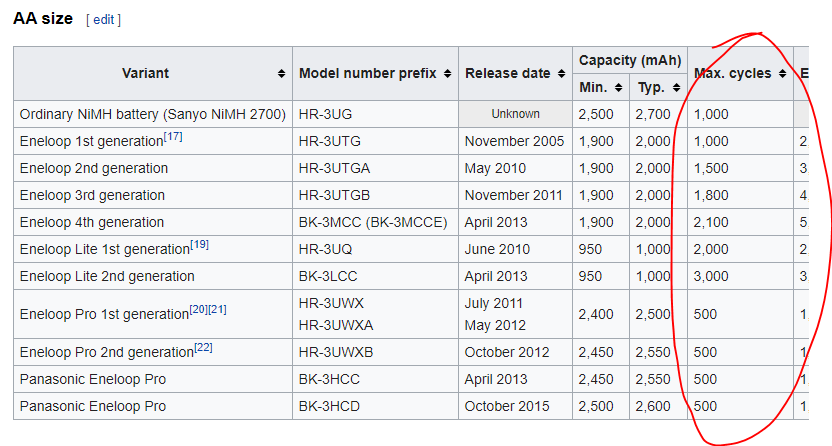The width and height of the screenshot is (832, 446).
Task: Sort by Model number prefix arrows
Action: pos(448,74)
